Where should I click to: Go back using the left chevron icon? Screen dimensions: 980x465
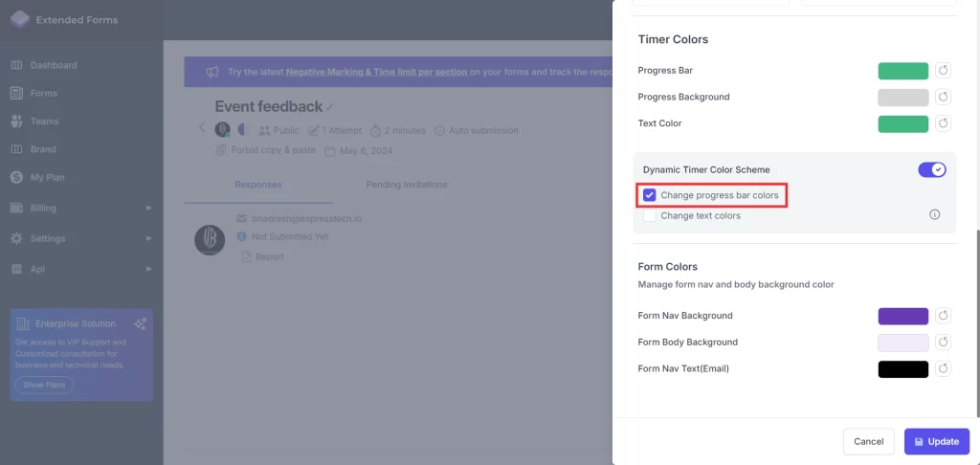coord(202,127)
